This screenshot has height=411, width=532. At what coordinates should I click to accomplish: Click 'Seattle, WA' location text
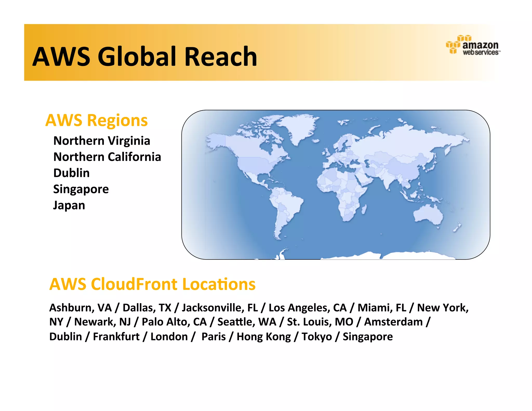click(x=247, y=322)
